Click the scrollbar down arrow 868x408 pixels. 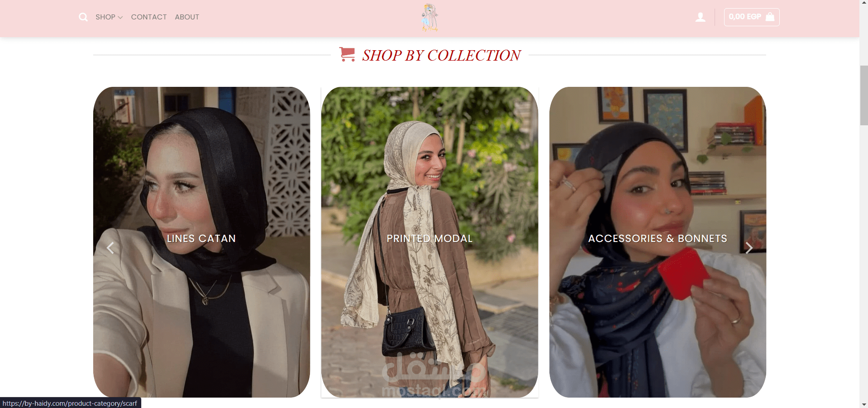coord(863,404)
